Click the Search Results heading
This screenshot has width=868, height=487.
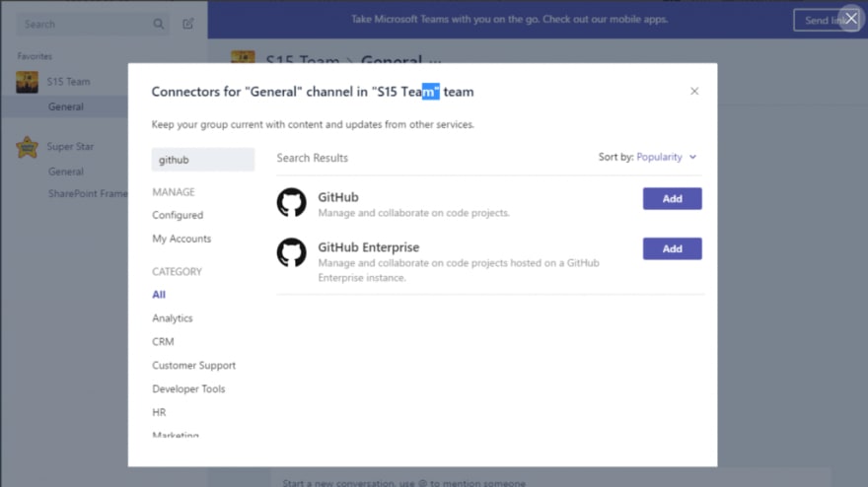313,159
